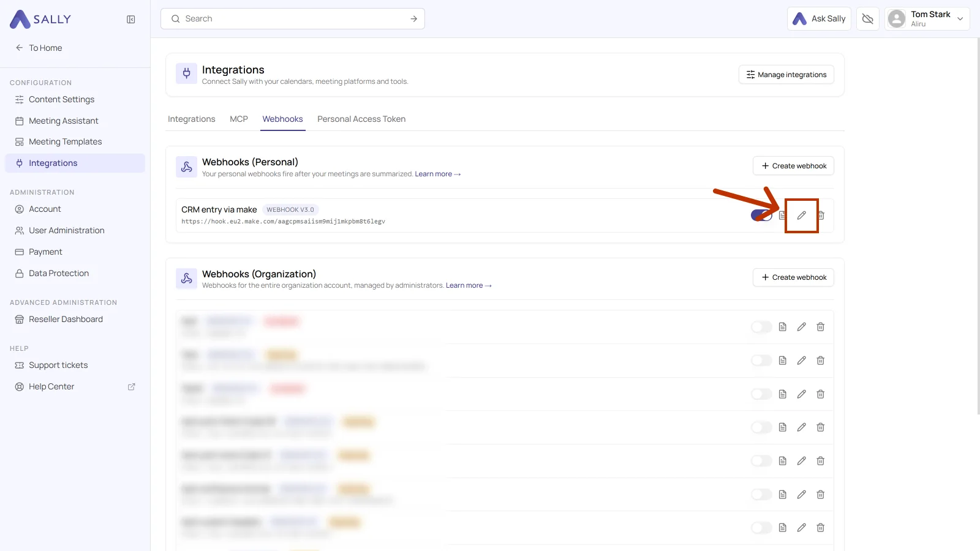Click the WEBHOOK V3.0 badge
980x551 pixels.
click(290, 210)
